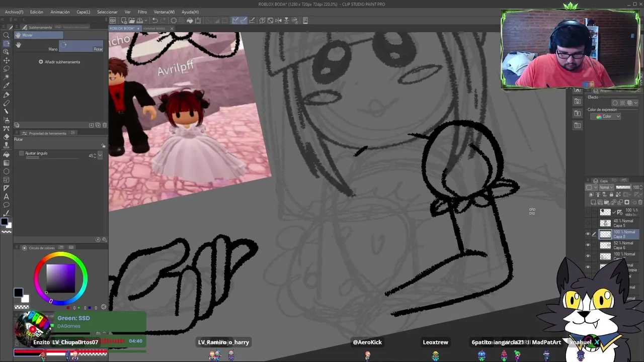Click the Fill icon in command bar
The width and height of the screenshot is (644, 362).
pyautogui.click(x=190, y=21)
